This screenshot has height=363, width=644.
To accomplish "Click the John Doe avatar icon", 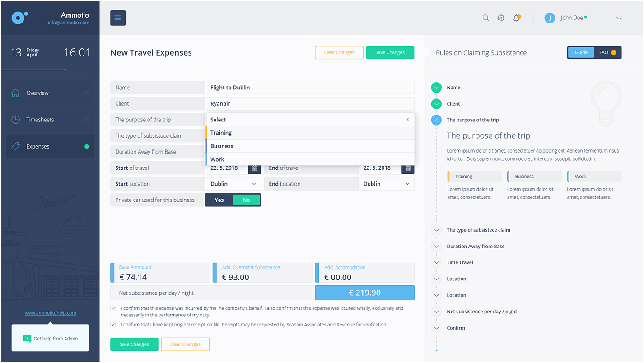I will click(550, 18).
